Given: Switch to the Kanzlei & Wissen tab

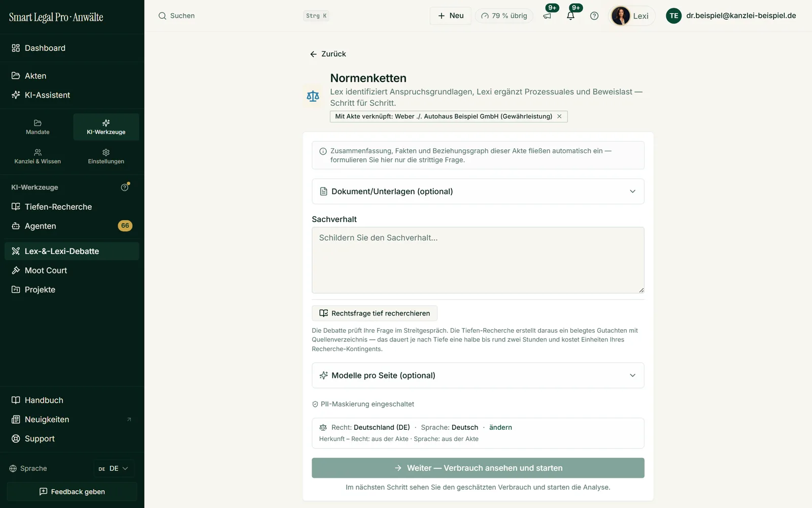Looking at the screenshot, I should pos(38,156).
